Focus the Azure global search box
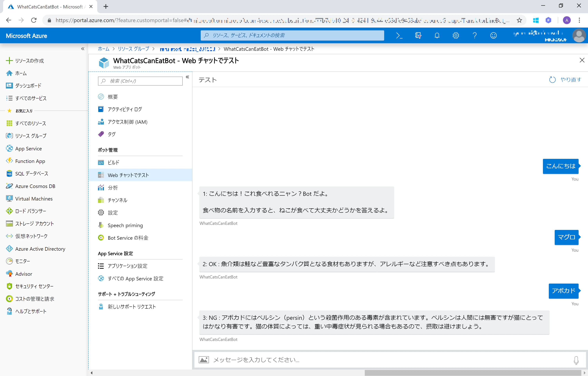Screen dimensions: 588x376 pos(292,35)
